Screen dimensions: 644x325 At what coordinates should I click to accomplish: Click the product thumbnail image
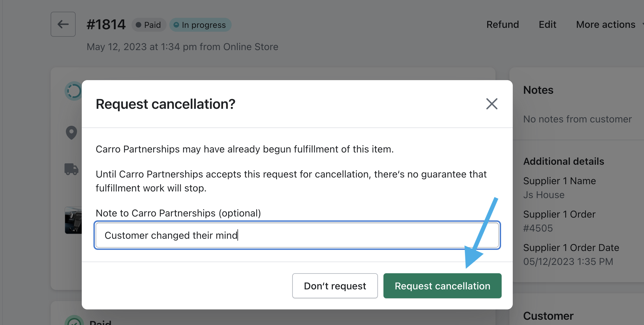pyautogui.click(x=73, y=220)
